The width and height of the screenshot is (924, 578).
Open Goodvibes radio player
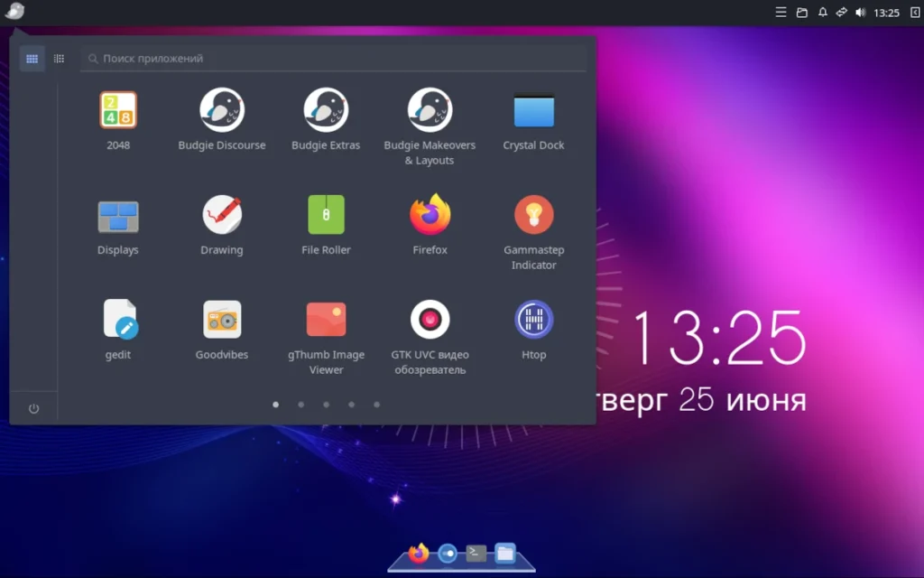(x=222, y=331)
